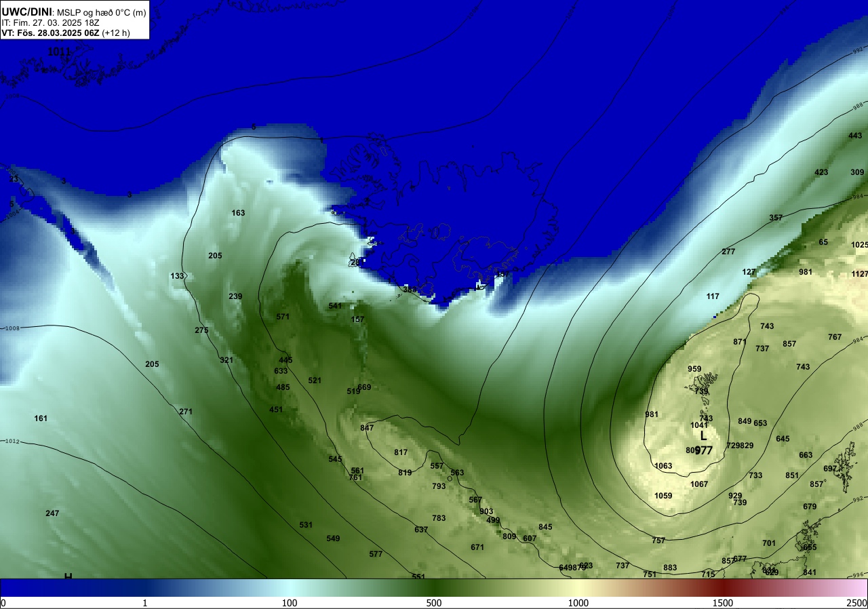
Task: Click the colorbar tick label 100
Action: 290,603
